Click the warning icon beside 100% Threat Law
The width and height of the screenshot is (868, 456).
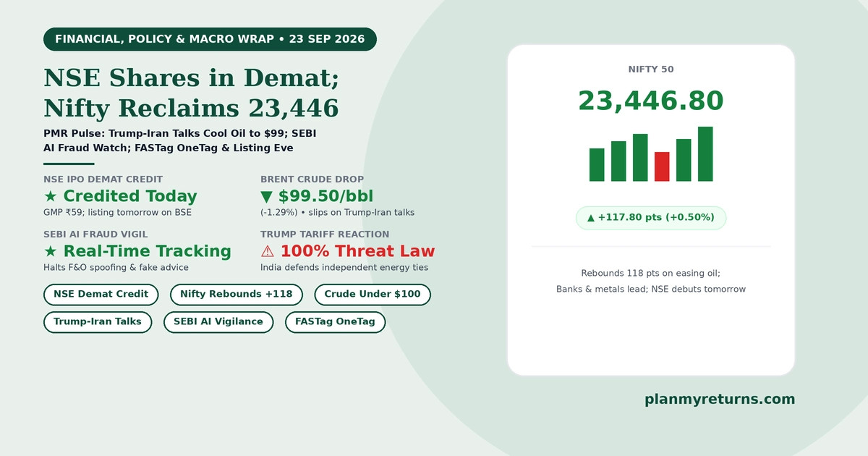pos(268,252)
